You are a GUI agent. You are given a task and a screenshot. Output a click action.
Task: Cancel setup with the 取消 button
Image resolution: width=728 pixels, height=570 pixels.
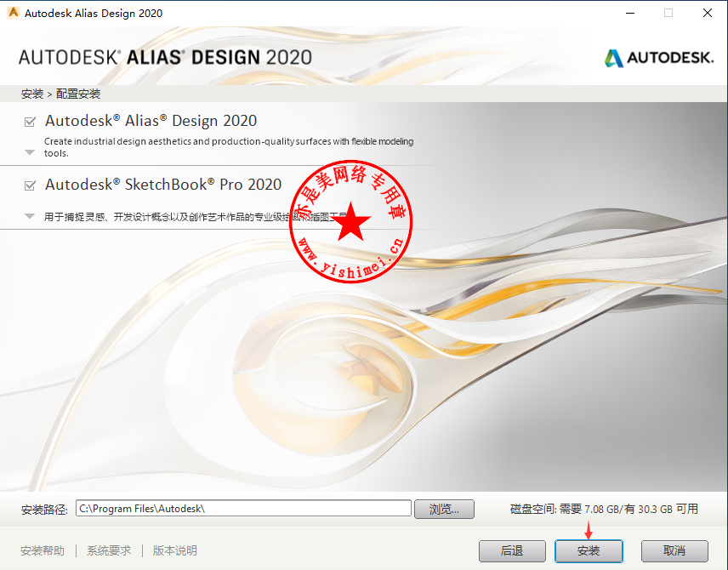click(x=674, y=551)
